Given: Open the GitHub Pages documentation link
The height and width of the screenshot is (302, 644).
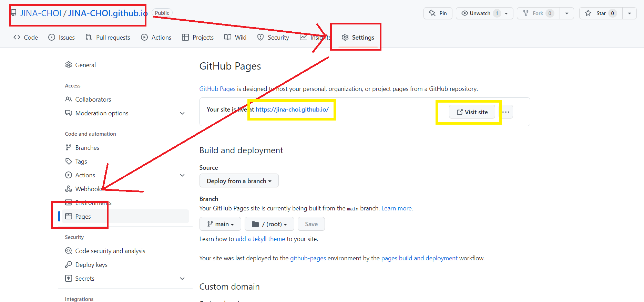Looking at the screenshot, I should (x=217, y=89).
